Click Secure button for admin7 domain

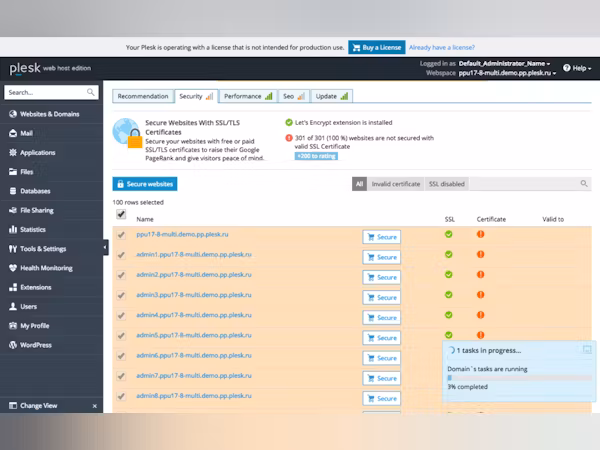(x=382, y=378)
